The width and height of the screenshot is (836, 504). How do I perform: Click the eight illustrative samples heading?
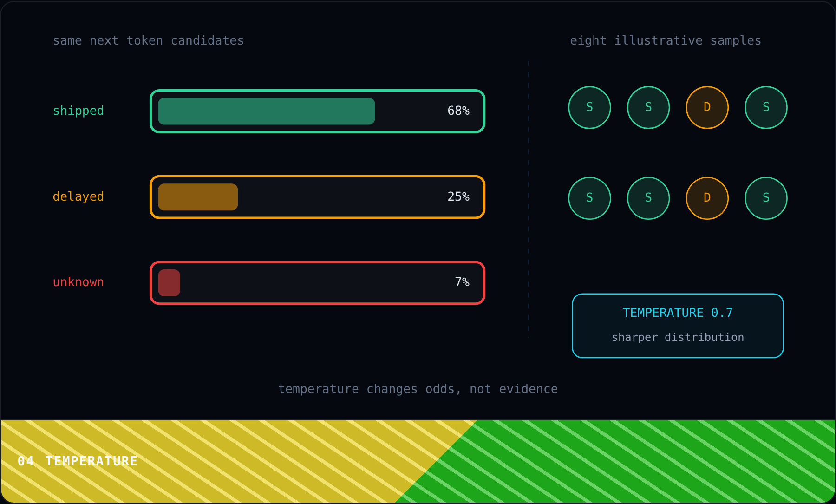(666, 41)
